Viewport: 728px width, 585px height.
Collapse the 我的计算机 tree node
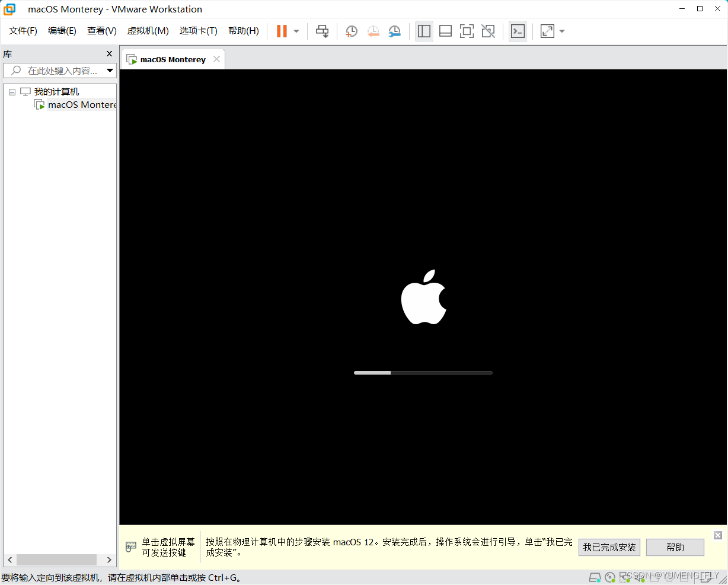[12, 92]
